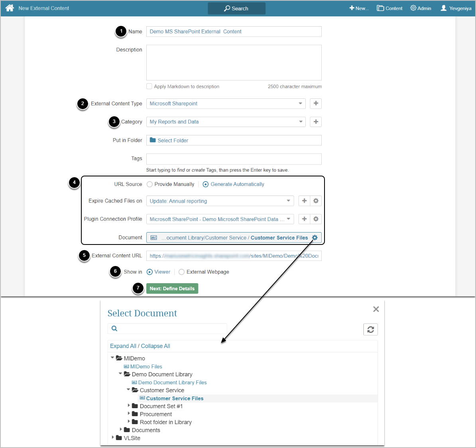
Task: Click the Select Document search field
Action: 167,329
